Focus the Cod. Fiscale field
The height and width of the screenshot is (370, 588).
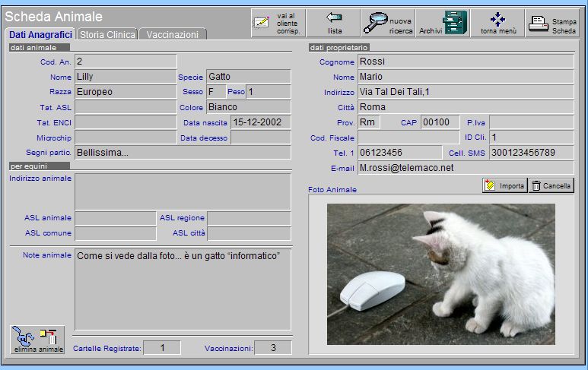[408, 138]
